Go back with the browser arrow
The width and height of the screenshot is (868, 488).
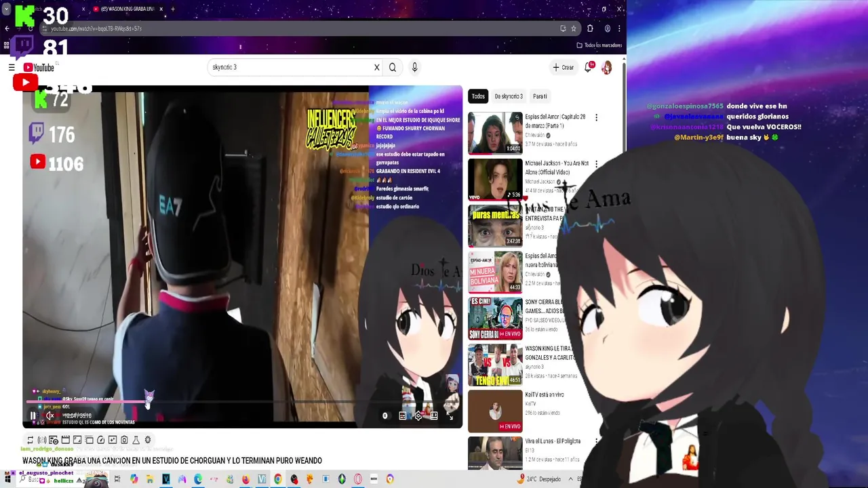click(7, 28)
